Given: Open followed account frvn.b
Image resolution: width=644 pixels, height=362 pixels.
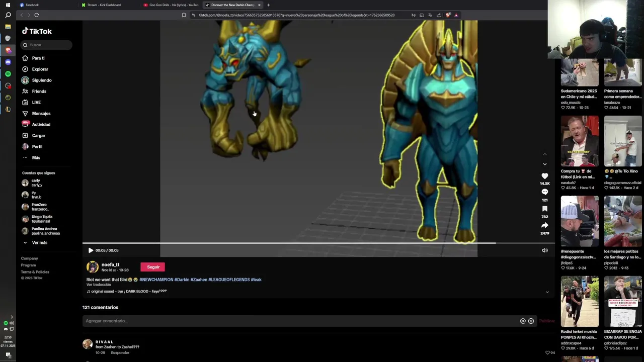Looking at the screenshot, I should point(31,195).
